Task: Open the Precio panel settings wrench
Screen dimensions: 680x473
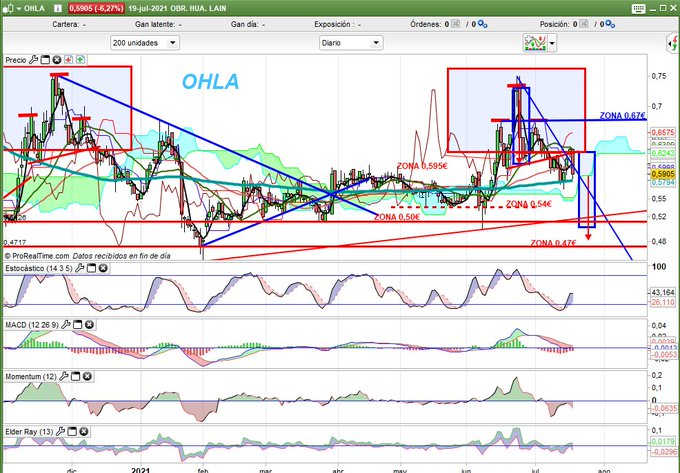Action: [33, 60]
